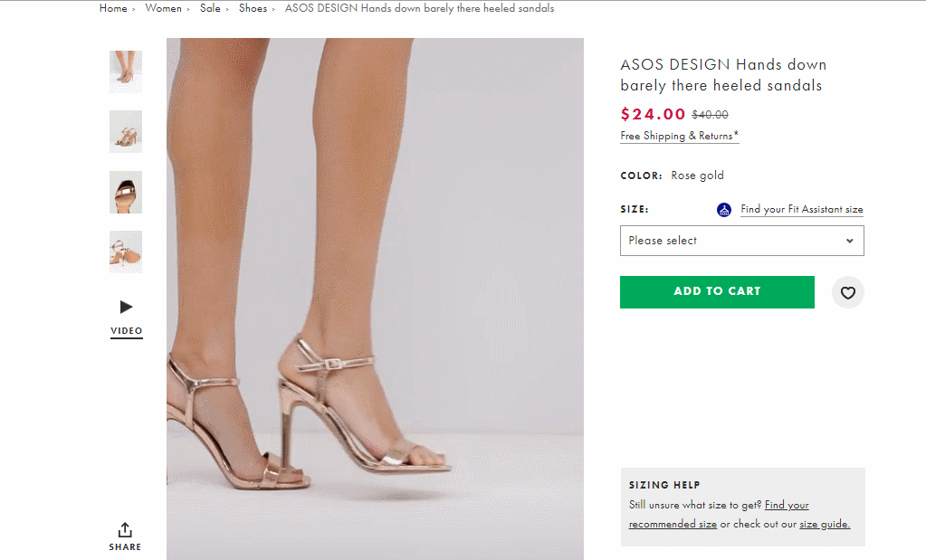The image size is (926, 560).
Task: Play the product video
Action: click(x=126, y=308)
